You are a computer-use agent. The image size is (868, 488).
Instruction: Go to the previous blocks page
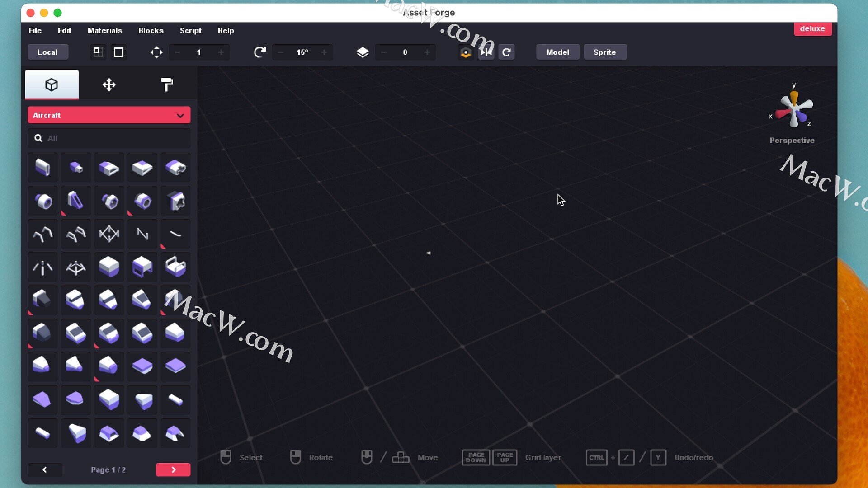45,470
